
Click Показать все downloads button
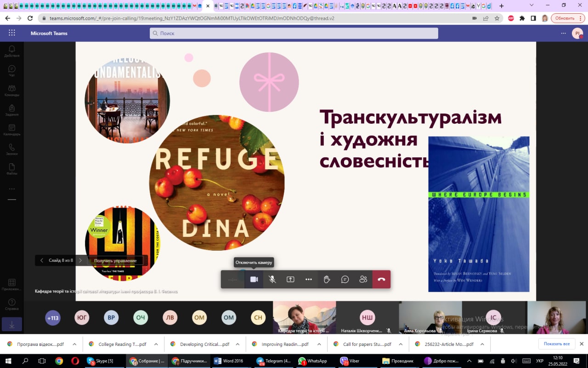click(x=557, y=344)
